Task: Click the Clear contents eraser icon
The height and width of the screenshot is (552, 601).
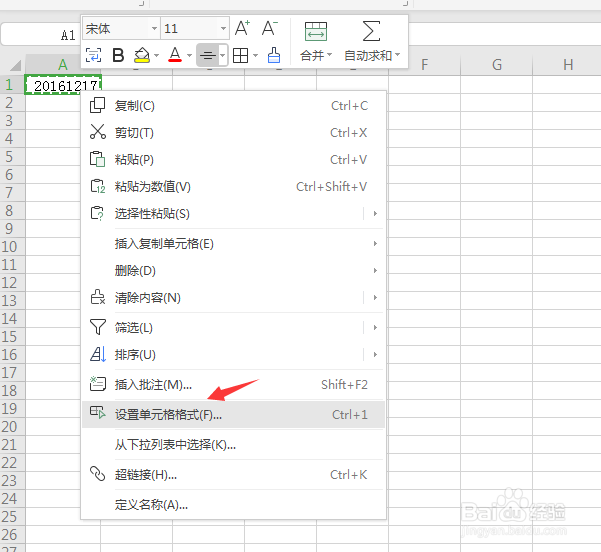Action: tap(97, 297)
